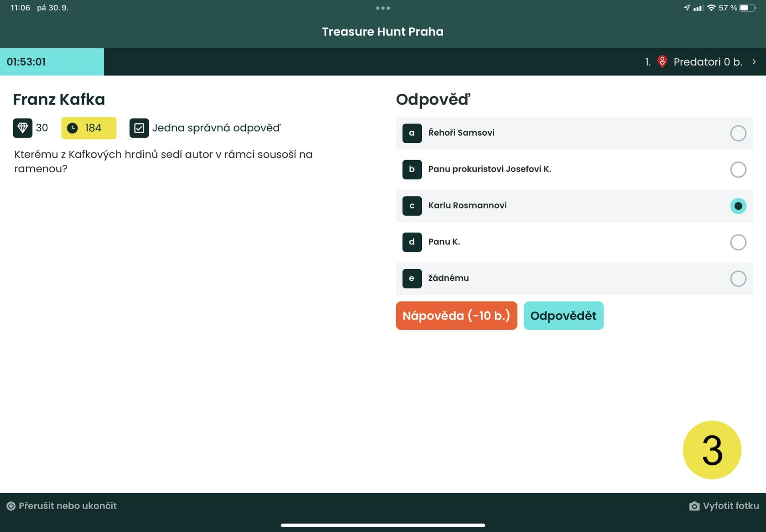This screenshot has width=766, height=532.
Task: Click the 01:53:01 countdown timer bar
Action: click(52, 62)
